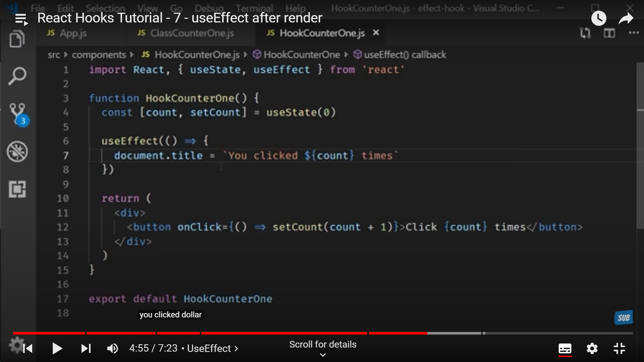The width and height of the screenshot is (644, 362).
Task: Switch to the App.js tab
Action: click(73, 33)
